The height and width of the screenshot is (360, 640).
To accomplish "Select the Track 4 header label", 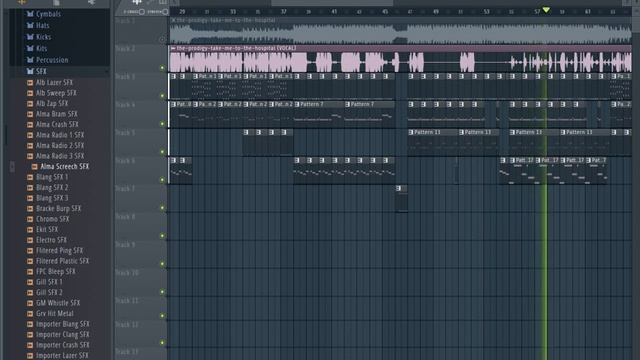I will pos(125,104).
